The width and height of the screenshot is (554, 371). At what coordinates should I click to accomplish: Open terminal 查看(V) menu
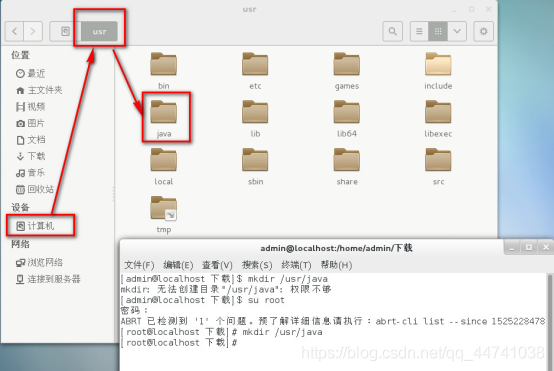(217, 265)
